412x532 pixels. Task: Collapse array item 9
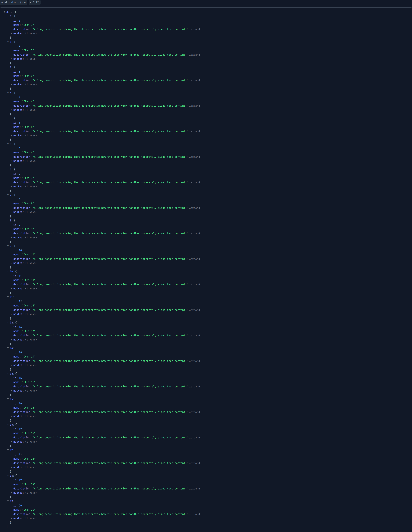pyautogui.click(x=8, y=246)
